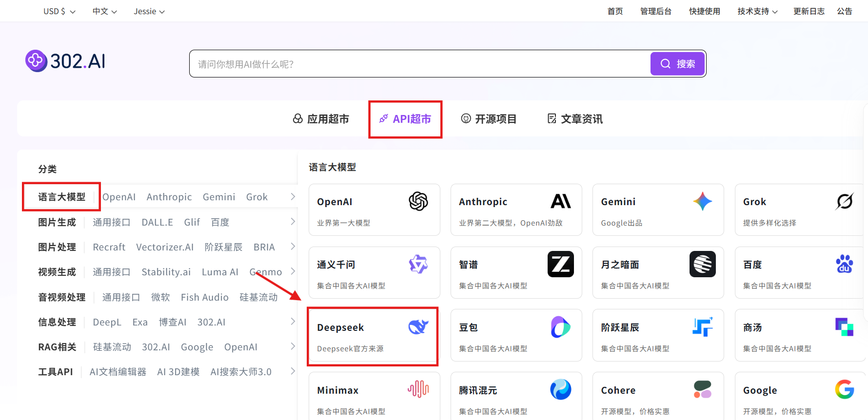Viewport: 868px width, 420px height.
Task: Click the 302.AI logo
Action: [x=65, y=61]
